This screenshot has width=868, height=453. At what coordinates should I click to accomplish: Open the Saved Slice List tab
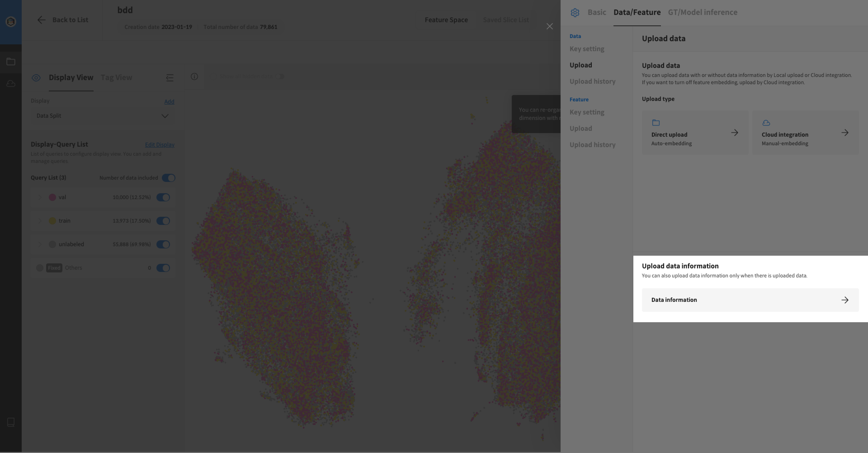tap(506, 20)
